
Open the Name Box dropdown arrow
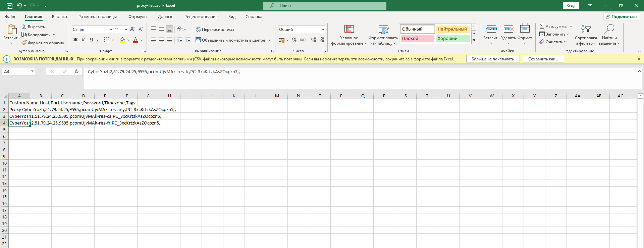click(x=32, y=71)
